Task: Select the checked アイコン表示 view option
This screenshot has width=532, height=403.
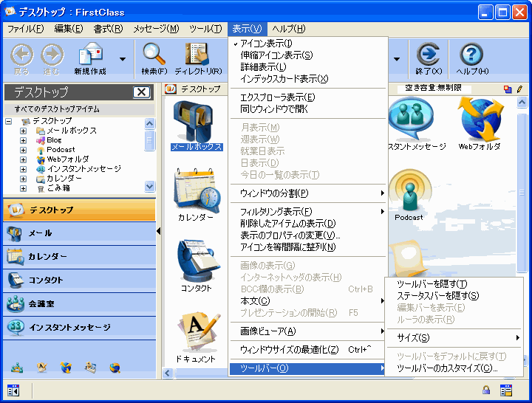Action: coord(266,44)
